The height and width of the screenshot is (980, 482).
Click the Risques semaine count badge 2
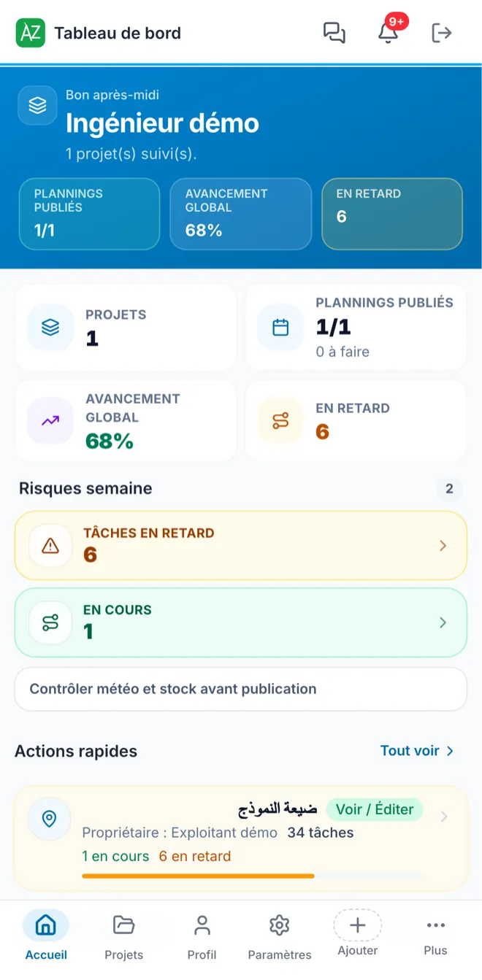click(x=449, y=489)
